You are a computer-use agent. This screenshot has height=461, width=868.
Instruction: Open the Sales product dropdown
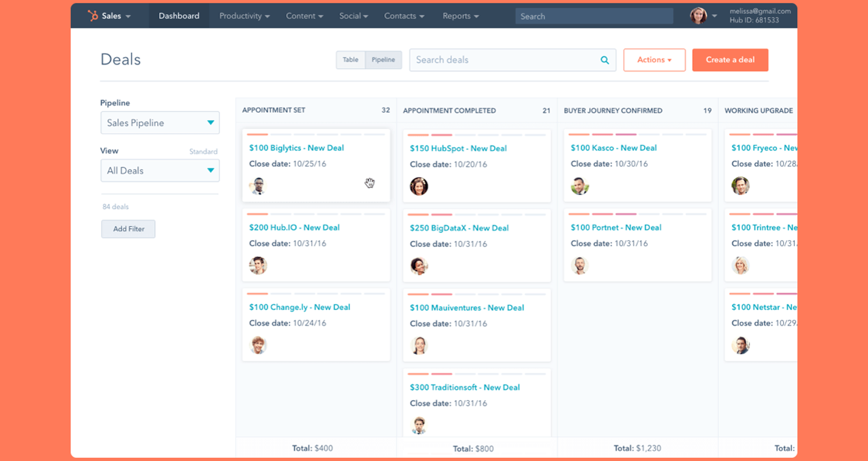click(x=116, y=16)
